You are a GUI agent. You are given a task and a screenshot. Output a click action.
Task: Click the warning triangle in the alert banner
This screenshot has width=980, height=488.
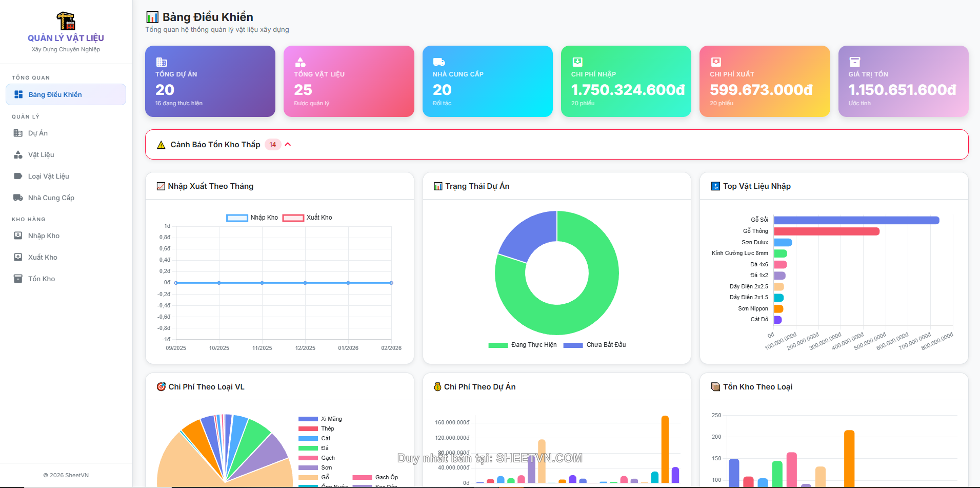click(x=161, y=144)
